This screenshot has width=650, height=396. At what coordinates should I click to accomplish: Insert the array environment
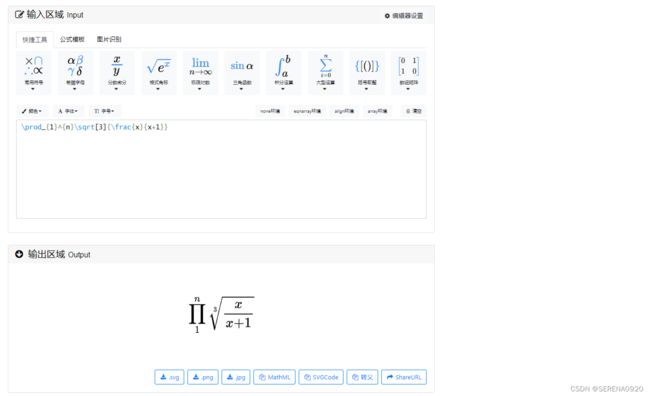(x=377, y=111)
